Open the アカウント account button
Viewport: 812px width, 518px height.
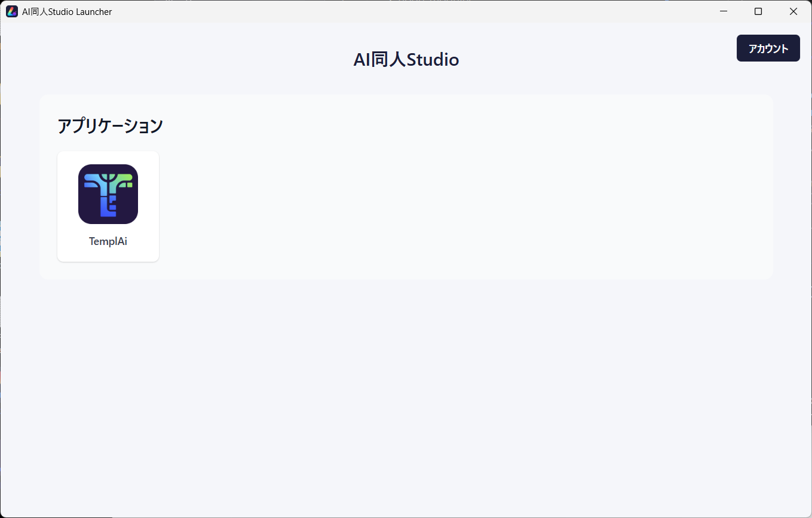coord(768,48)
